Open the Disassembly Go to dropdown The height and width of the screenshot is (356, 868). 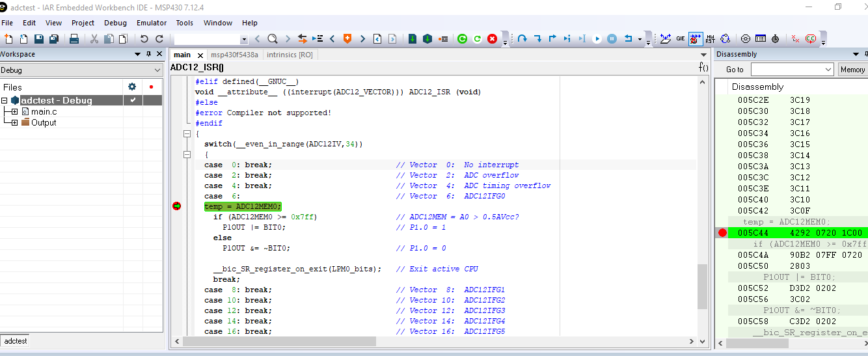point(828,70)
